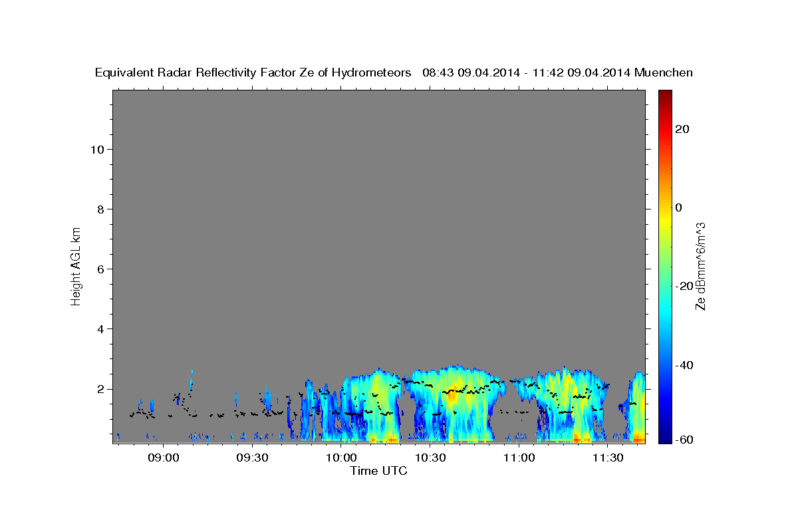This screenshot has width=798, height=532.
Task: Click the colorbar value '20'
Action: 682,129
